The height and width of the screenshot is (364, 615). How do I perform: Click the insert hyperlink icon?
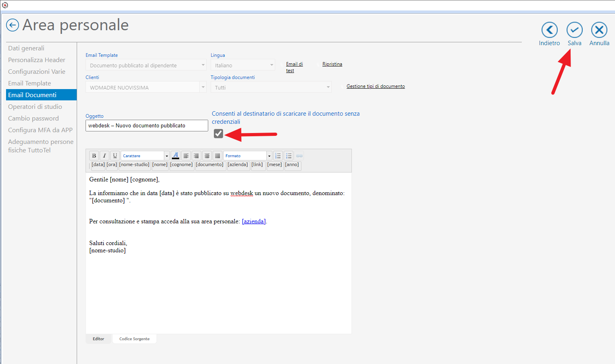point(299,156)
